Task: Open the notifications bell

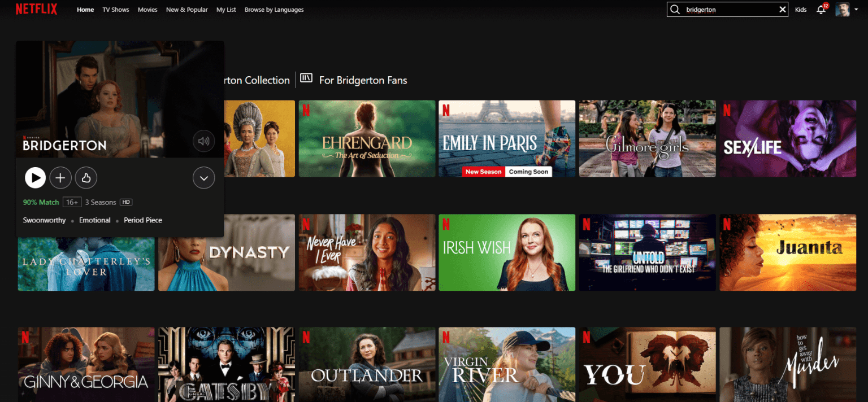Action: pyautogui.click(x=821, y=10)
